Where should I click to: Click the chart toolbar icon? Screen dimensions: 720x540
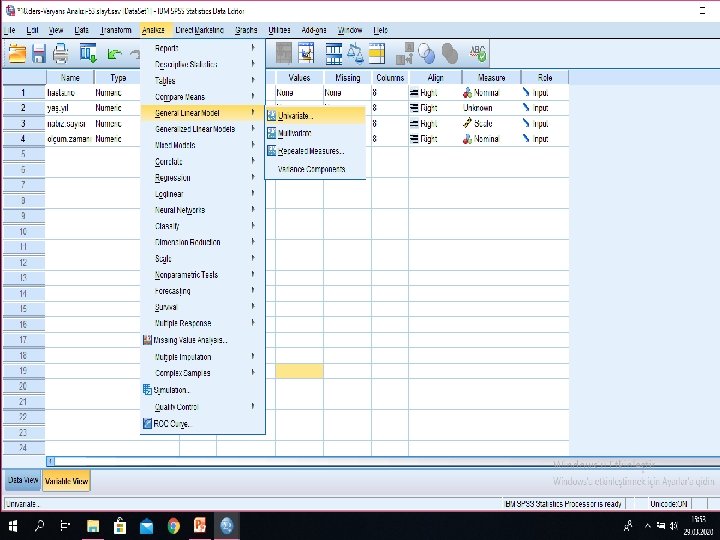click(306, 53)
